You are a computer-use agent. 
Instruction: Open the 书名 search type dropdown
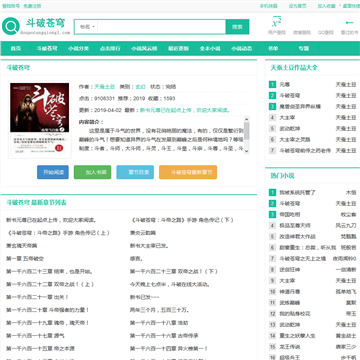pos(87,27)
